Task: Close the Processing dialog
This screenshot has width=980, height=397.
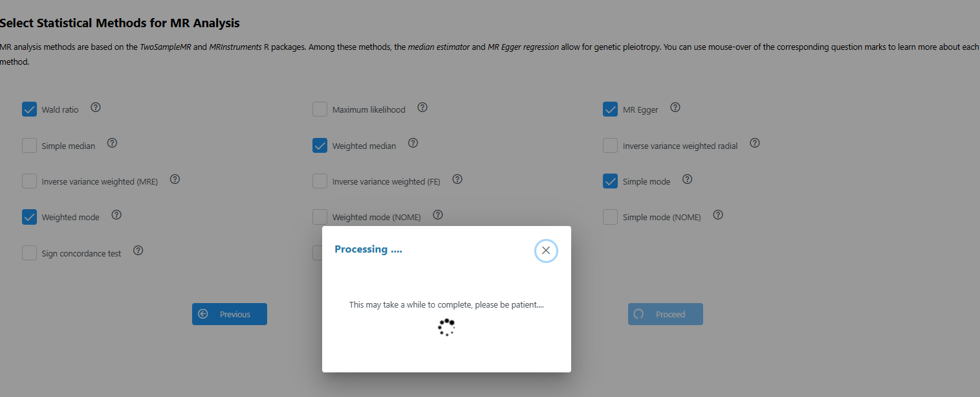Action: tap(546, 251)
